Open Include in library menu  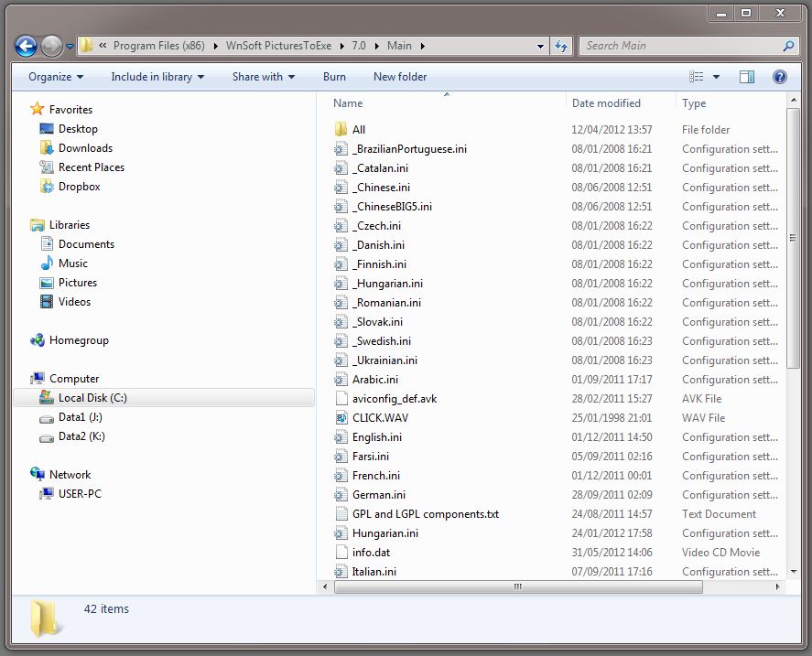(157, 77)
